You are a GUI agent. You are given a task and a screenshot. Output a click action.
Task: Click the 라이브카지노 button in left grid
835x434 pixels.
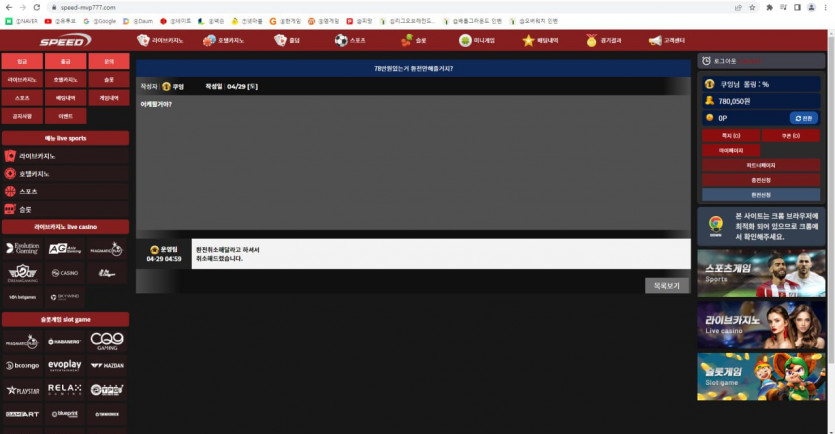pyautogui.click(x=22, y=80)
